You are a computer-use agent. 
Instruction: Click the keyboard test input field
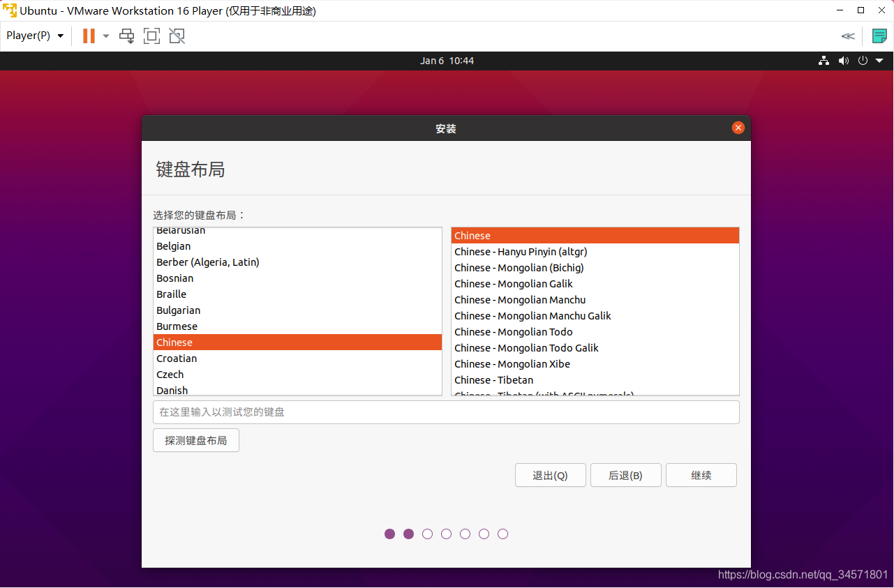[446, 412]
